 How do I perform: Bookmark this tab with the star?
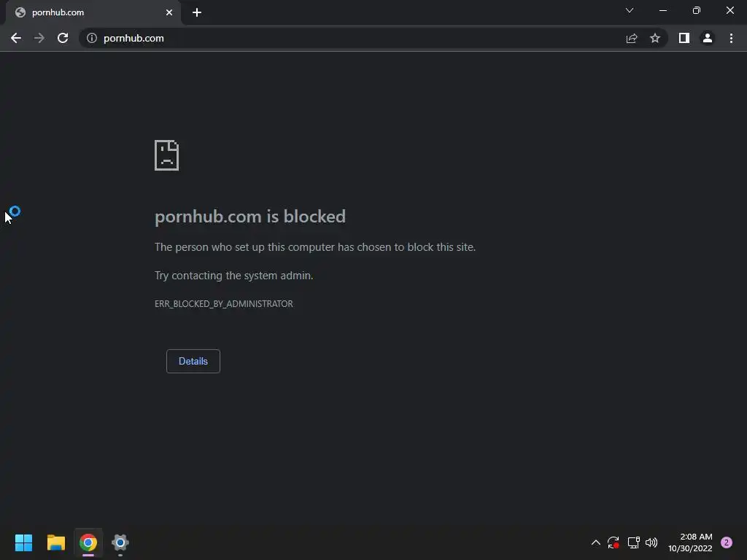(655, 38)
